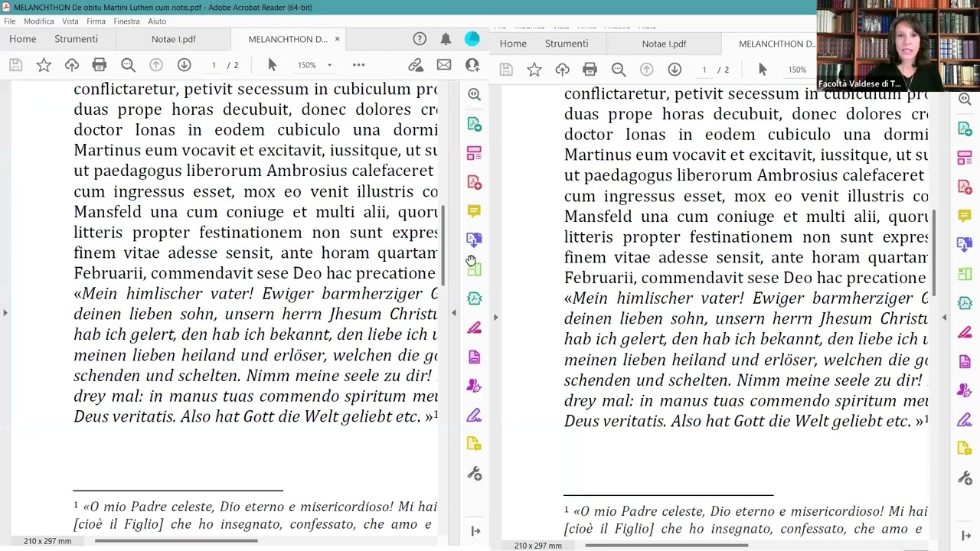Open find search icon in right window toolbar

point(619,70)
